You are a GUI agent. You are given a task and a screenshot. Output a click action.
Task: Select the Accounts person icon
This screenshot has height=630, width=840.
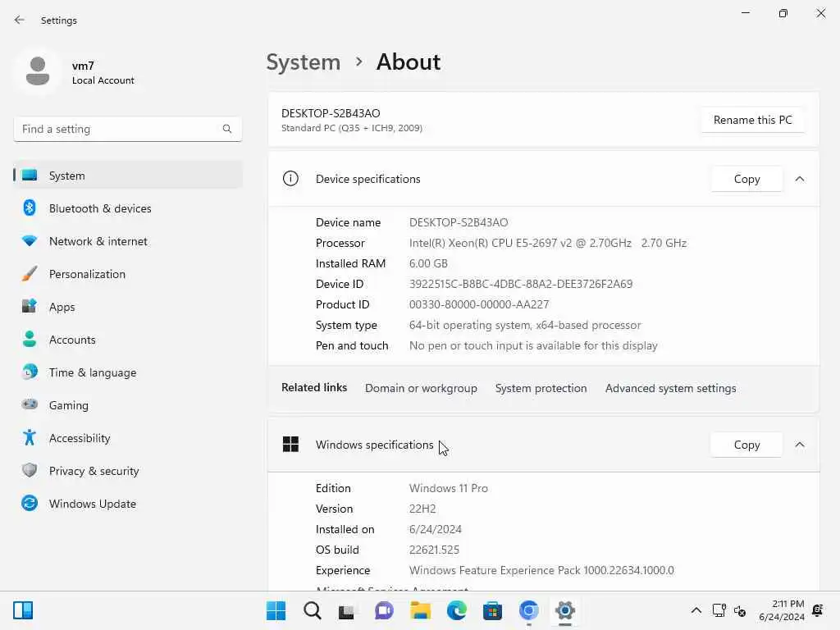(x=30, y=339)
